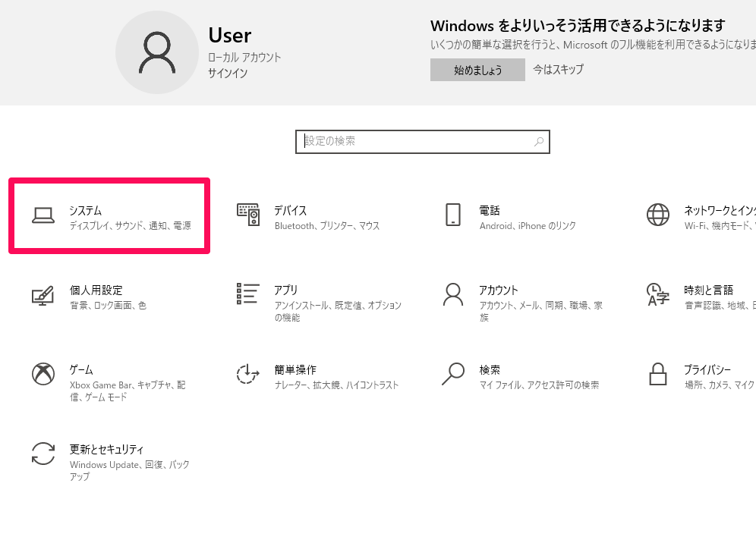Select the 簡単操作 category title
The width and height of the screenshot is (756, 559).
coord(295,369)
